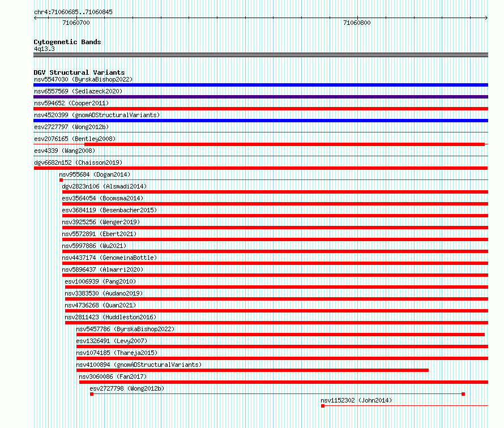Click the right arrow of the ruler
504x428 pixels.
click(x=486, y=18)
